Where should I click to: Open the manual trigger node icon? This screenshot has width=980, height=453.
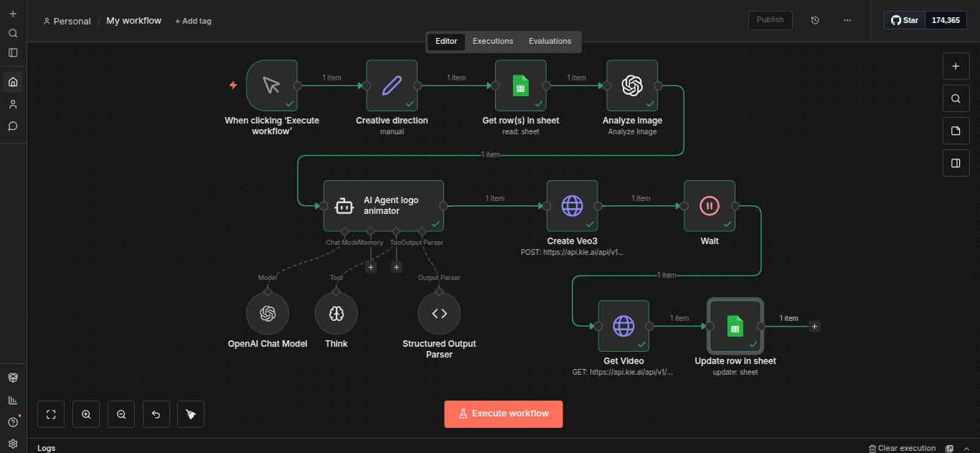271,85
